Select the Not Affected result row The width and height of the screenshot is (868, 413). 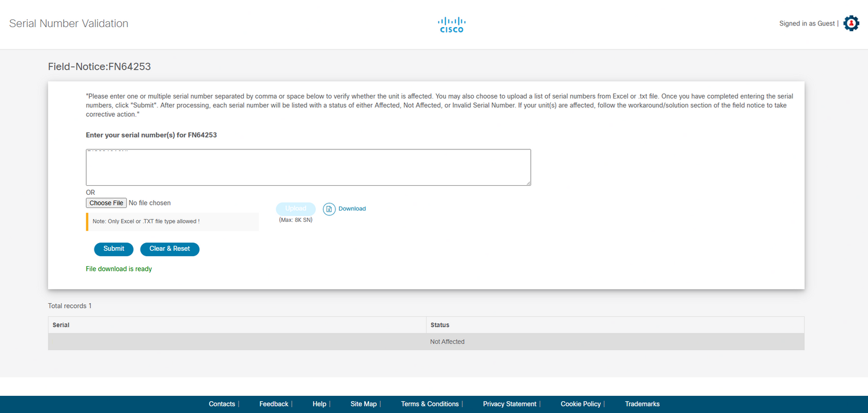click(x=447, y=341)
